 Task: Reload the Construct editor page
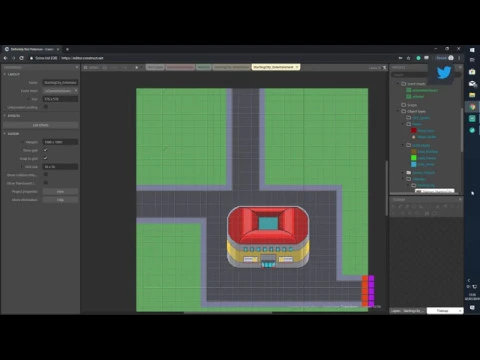point(21,58)
